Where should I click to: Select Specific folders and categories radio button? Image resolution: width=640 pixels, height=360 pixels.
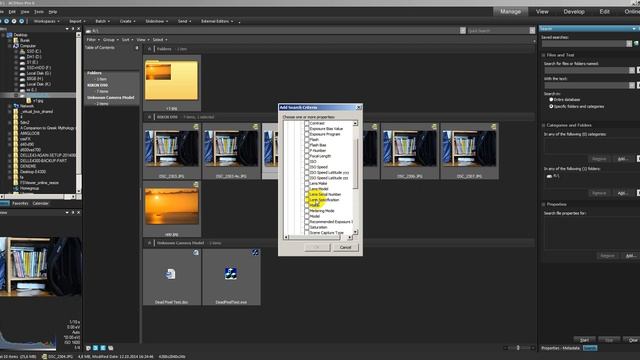click(551, 106)
